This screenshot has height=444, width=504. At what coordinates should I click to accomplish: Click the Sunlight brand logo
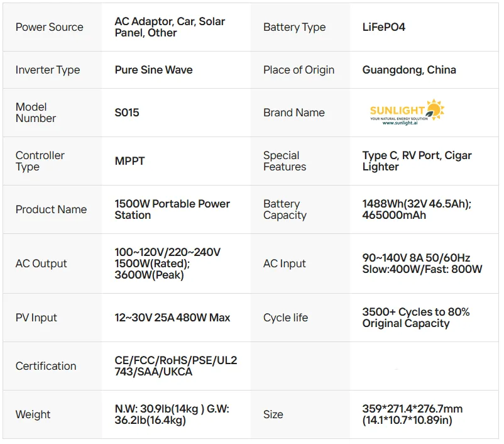(x=406, y=111)
